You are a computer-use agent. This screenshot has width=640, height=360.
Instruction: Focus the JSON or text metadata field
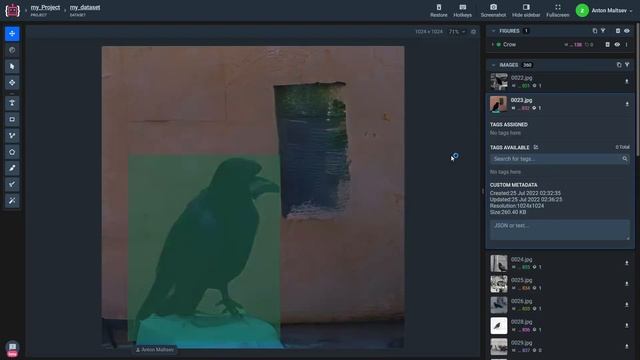(560, 230)
